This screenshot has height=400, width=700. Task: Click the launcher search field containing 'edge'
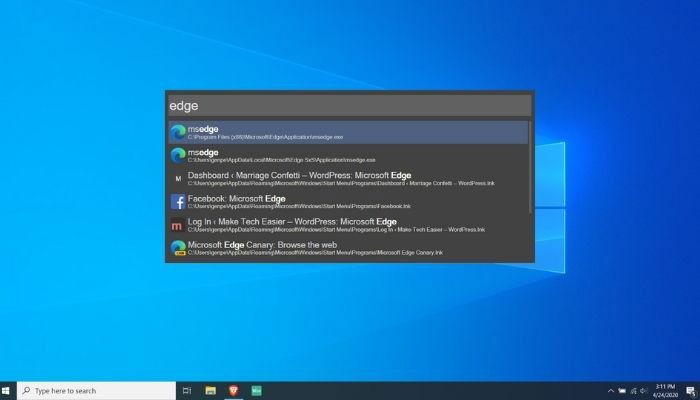click(x=350, y=105)
